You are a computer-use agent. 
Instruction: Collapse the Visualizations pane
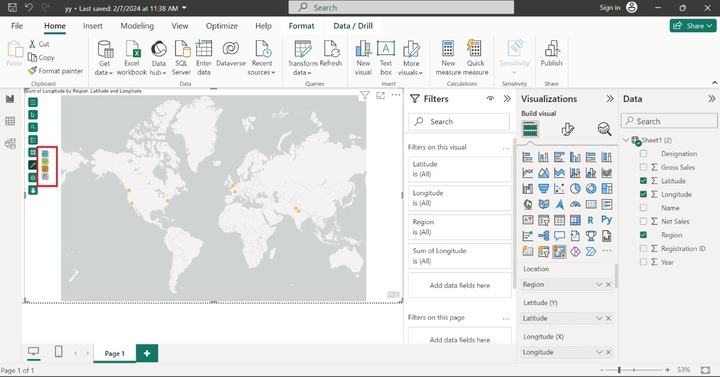point(610,99)
